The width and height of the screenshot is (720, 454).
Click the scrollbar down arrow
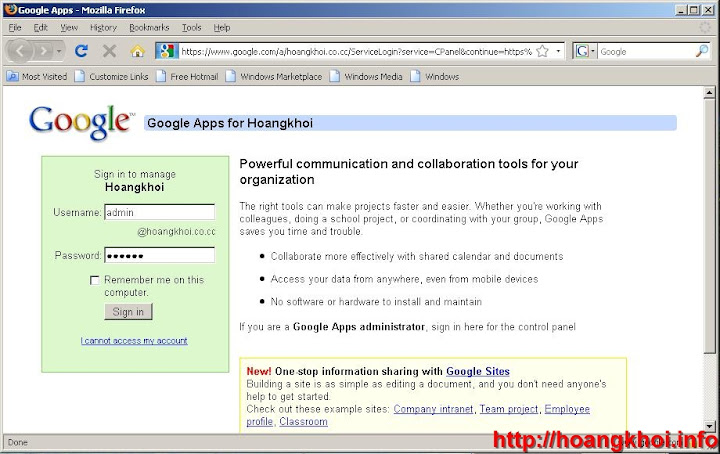[709, 426]
